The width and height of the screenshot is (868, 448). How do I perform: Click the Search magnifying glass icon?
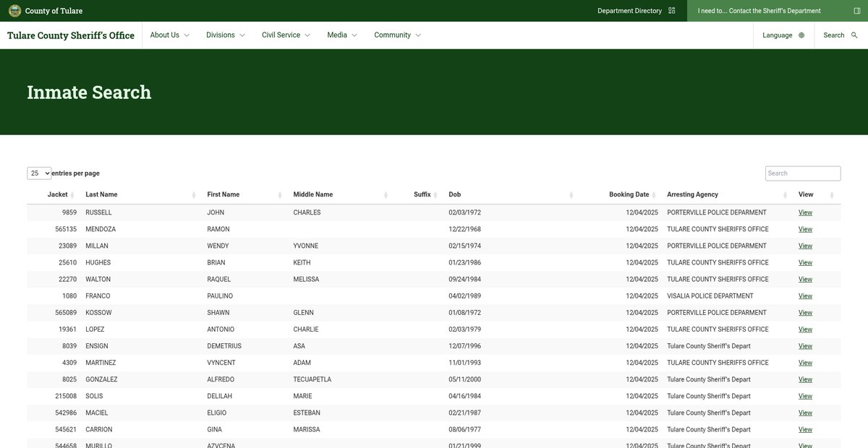[x=854, y=35]
